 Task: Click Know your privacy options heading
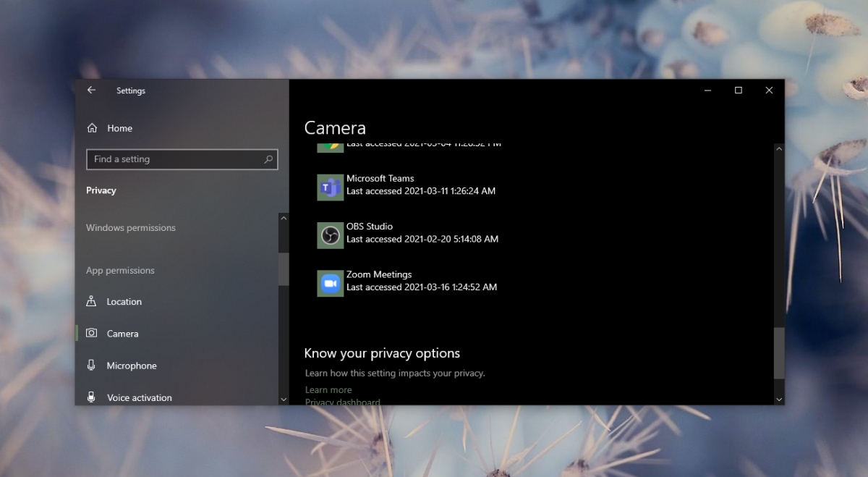point(382,353)
